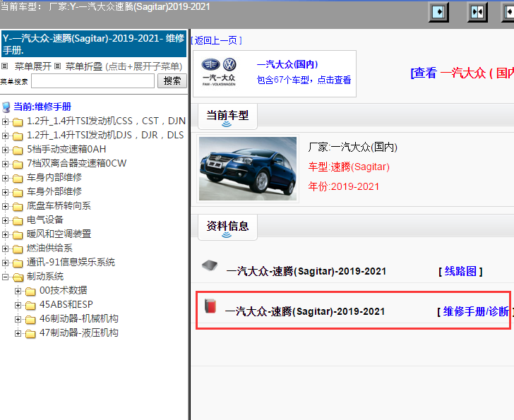Click the red repair manual book icon
514x420 pixels.
[x=210, y=306]
